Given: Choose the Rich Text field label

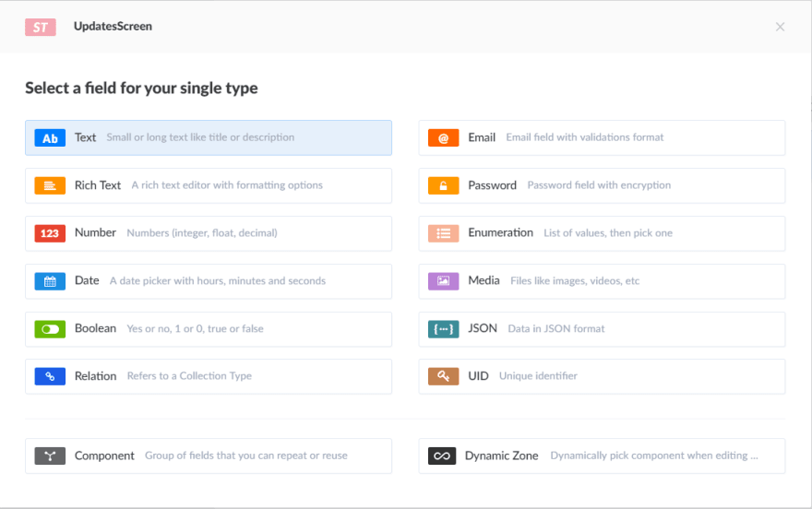Looking at the screenshot, I should click(98, 185).
